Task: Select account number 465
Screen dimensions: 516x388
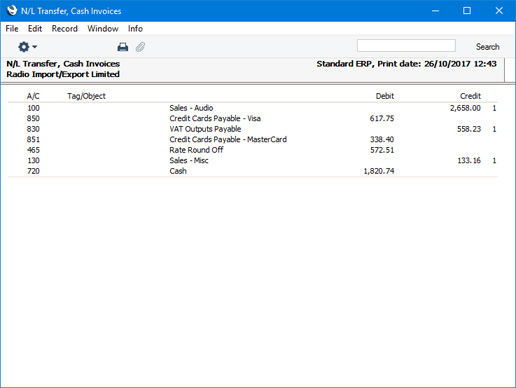Action: (x=33, y=150)
